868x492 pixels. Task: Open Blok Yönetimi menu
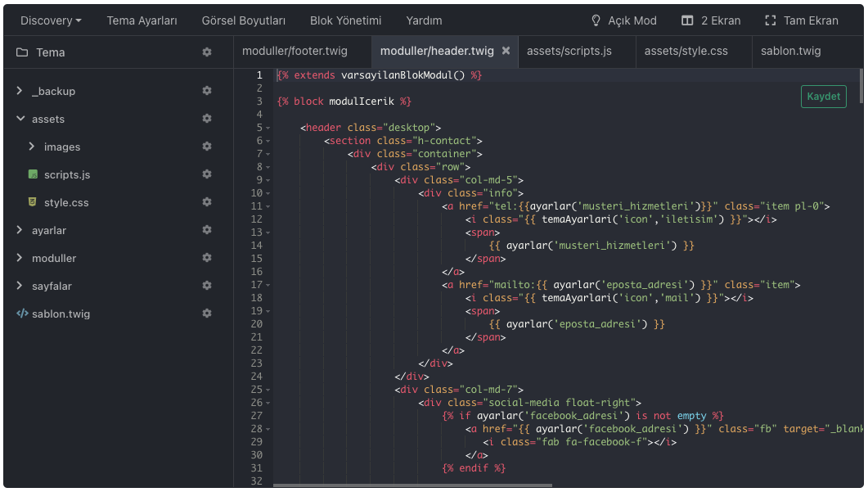point(345,20)
